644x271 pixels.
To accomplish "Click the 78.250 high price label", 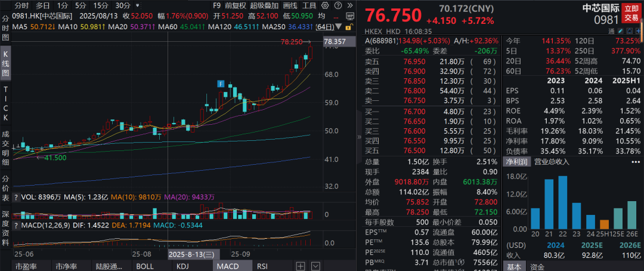I will tap(292, 42).
